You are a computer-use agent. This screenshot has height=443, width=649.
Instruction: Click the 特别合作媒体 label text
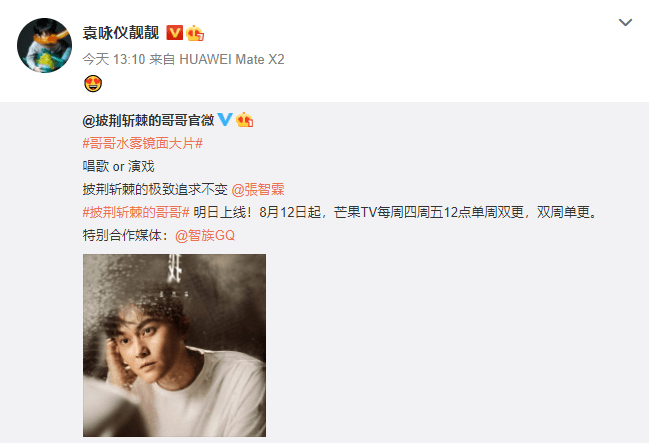point(126,236)
